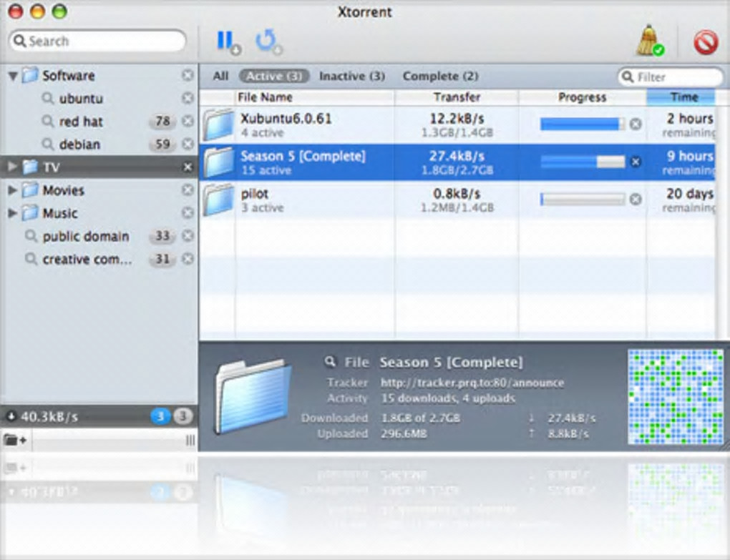Switch to the Complete (2) tab

[x=440, y=76]
